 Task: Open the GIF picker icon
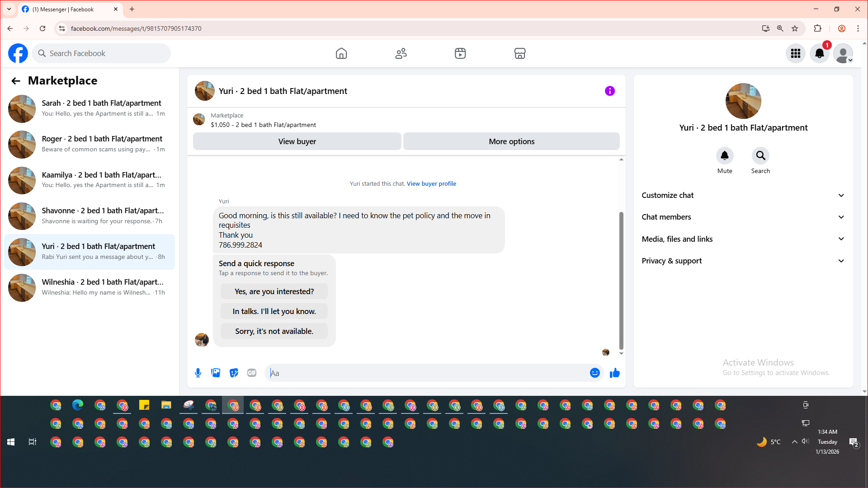[252, 373]
